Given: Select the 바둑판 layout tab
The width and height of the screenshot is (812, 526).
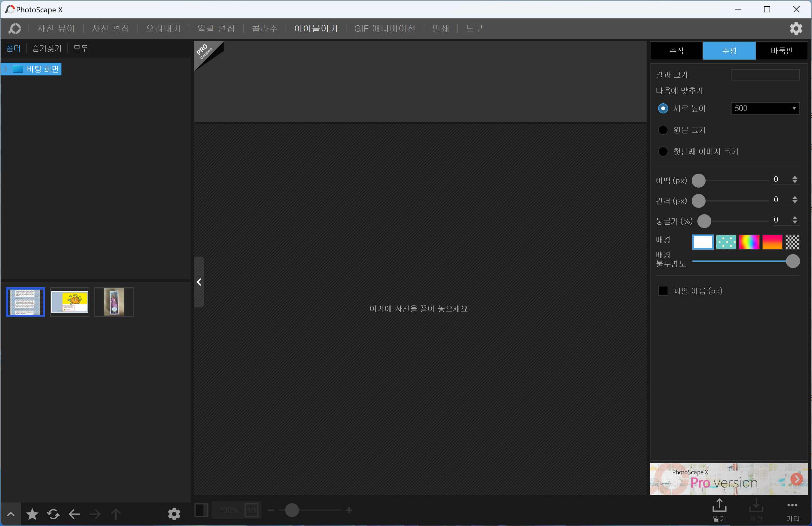Looking at the screenshot, I should tap(781, 51).
